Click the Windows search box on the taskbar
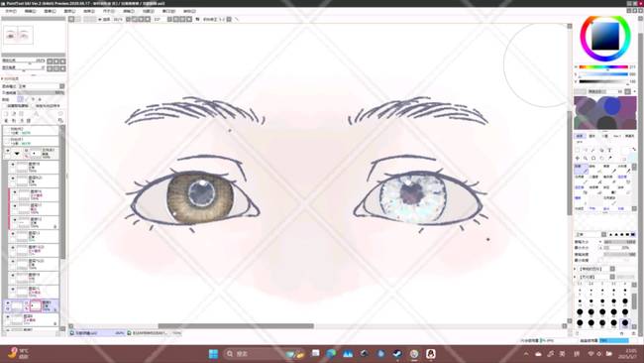This screenshot has width=644, height=363. coord(254,353)
